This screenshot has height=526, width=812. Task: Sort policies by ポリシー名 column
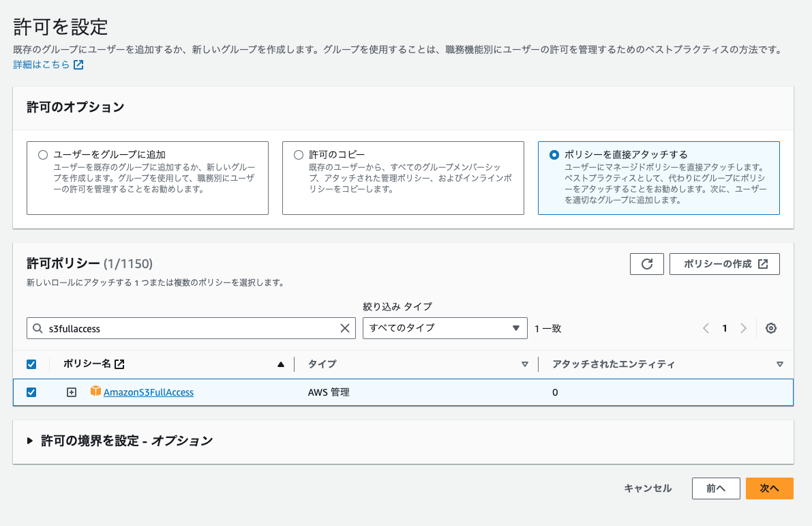point(280,364)
